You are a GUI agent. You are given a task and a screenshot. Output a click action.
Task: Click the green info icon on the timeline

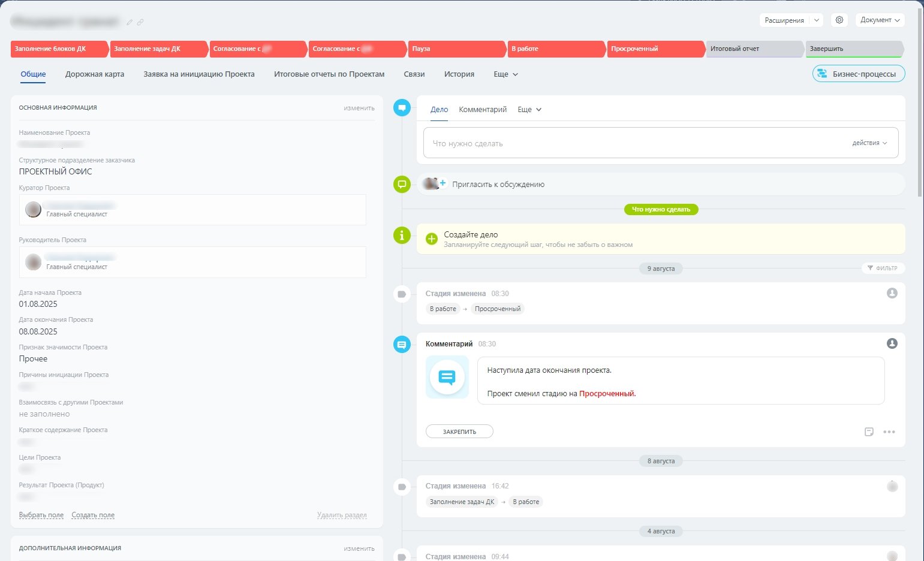point(402,236)
